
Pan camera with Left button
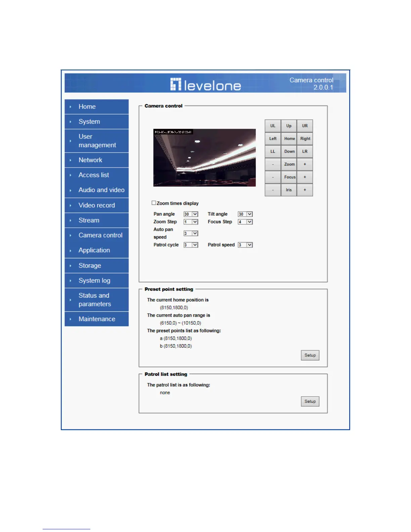[273, 139]
